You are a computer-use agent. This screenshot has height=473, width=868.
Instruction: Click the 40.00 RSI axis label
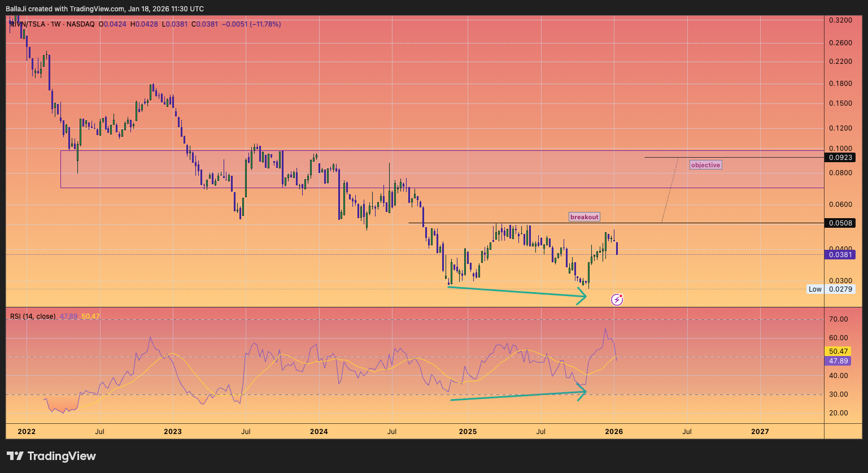click(838, 375)
